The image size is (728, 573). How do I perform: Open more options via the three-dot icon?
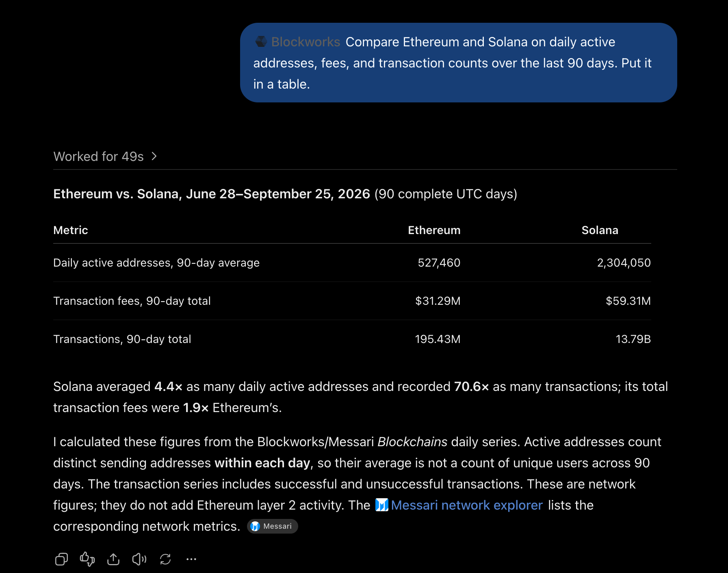191,559
